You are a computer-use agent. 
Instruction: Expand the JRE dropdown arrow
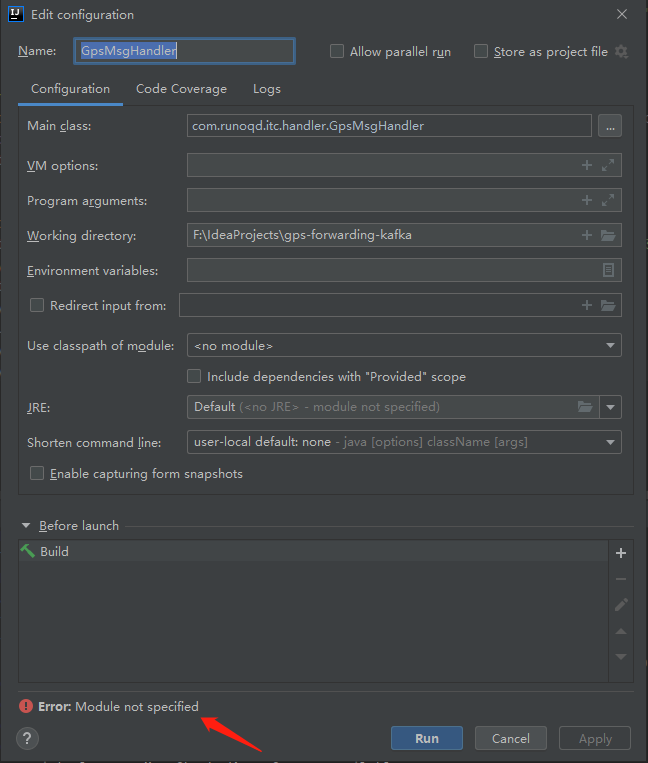click(x=610, y=407)
